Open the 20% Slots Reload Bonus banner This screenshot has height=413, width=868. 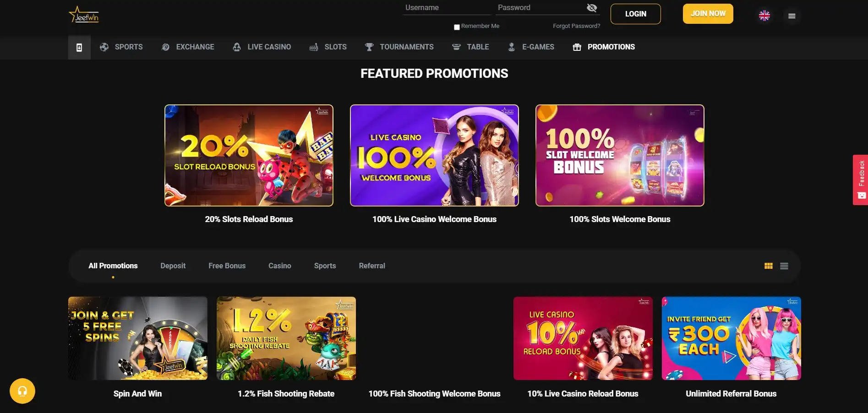click(x=249, y=156)
